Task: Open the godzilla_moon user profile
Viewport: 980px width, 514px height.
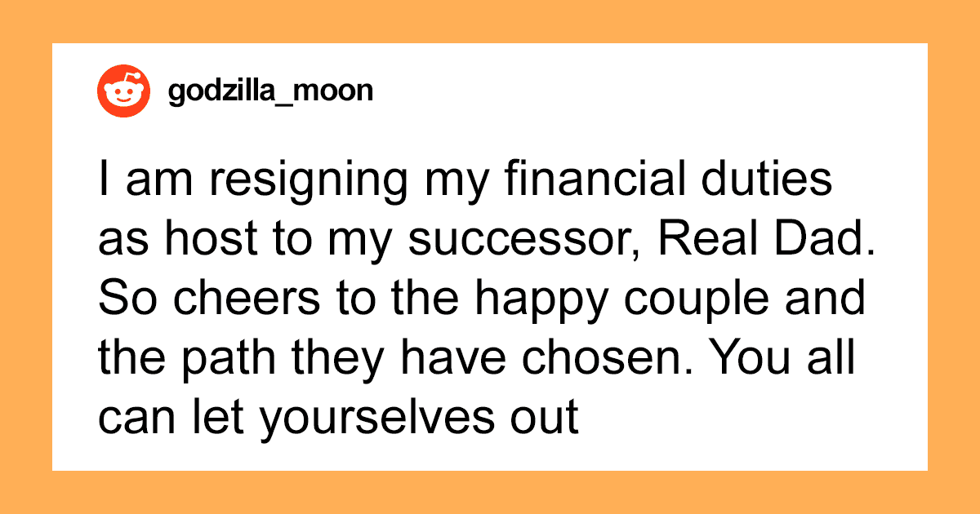Action: click(270, 90)
